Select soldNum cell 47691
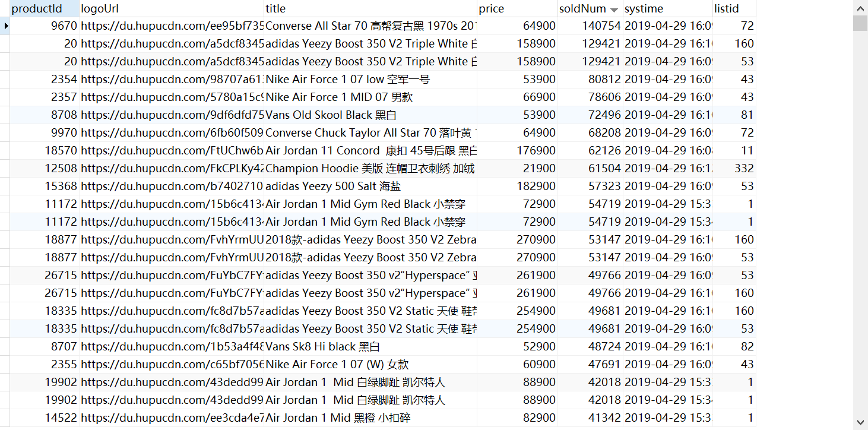This screenshot has width=868, height=430. point(590,365)
